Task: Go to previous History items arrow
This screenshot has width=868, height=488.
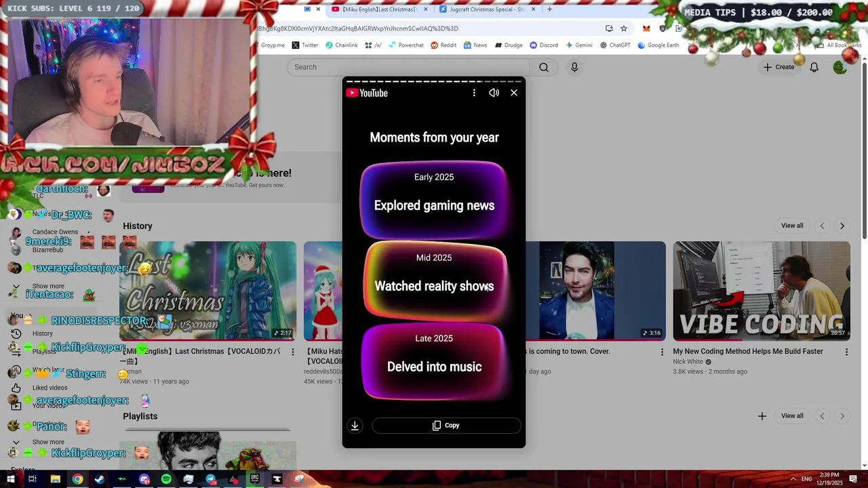Action: (x=823, y=226)
